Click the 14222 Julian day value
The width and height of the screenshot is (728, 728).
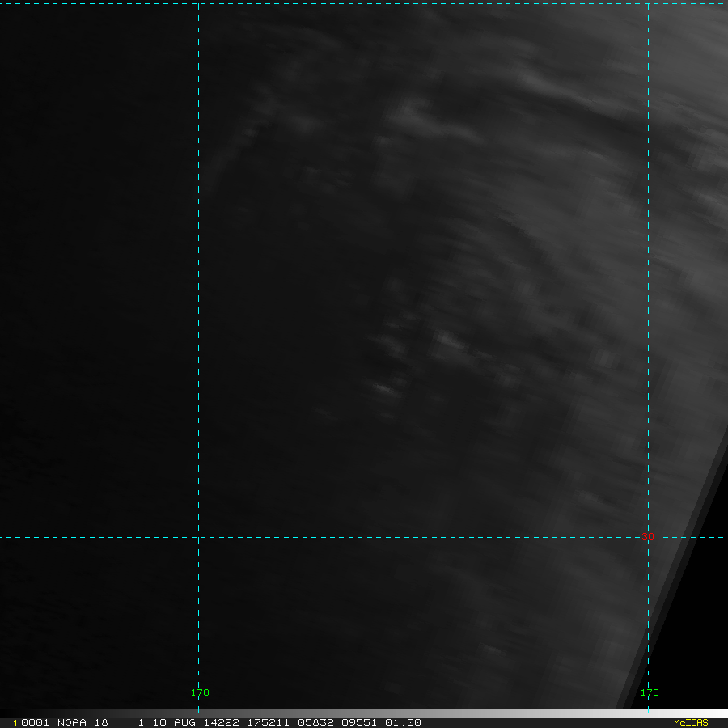coord(218,722)
